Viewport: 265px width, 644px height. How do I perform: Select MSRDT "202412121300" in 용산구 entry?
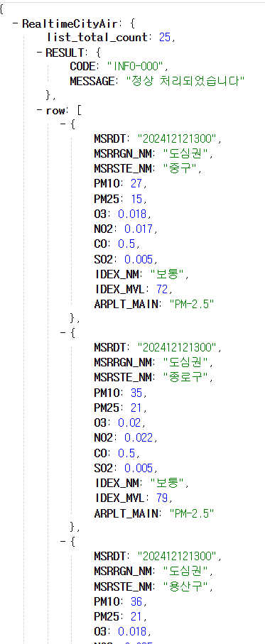click(177, 557)
